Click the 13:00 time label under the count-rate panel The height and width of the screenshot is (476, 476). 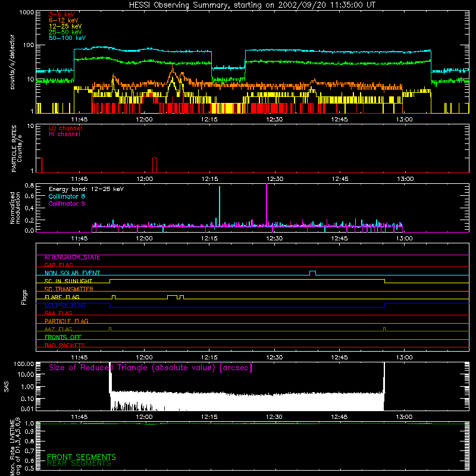point(405,120)
